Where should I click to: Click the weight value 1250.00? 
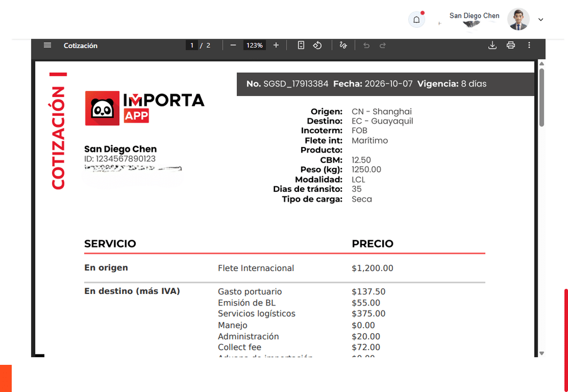[366, 170]
